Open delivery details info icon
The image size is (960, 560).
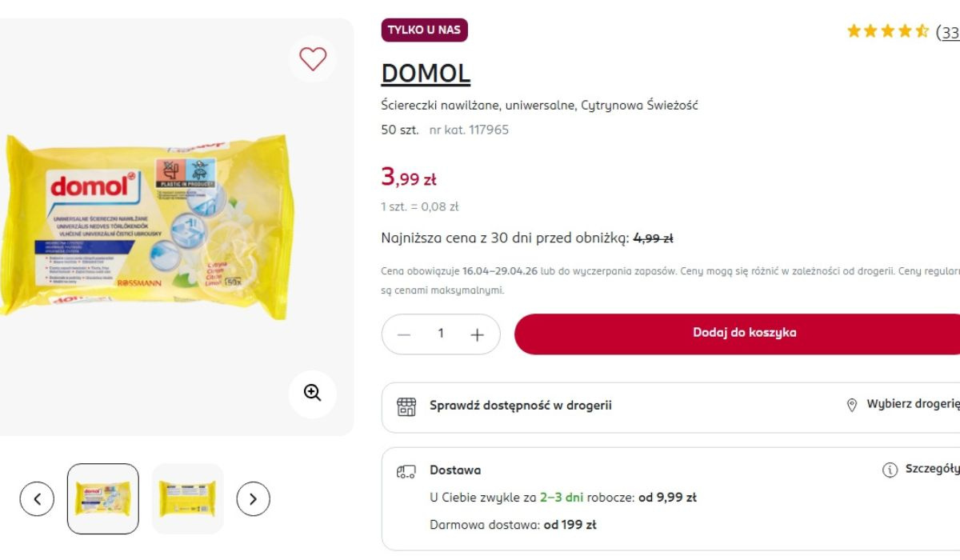890,470
